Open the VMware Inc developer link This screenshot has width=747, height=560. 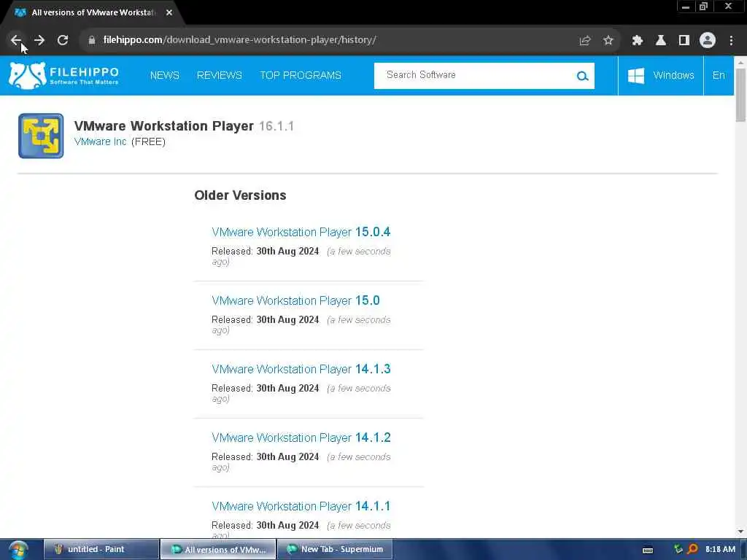pyautogui.click(x=101, y=141)
